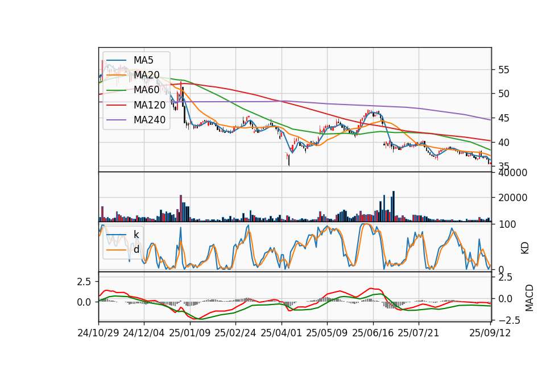Image resolution: width=546 pixels, height=392 pixels.
Task: Click the orange line sample beside MA20
Action: pyautogui.click(x=116, y=75)
